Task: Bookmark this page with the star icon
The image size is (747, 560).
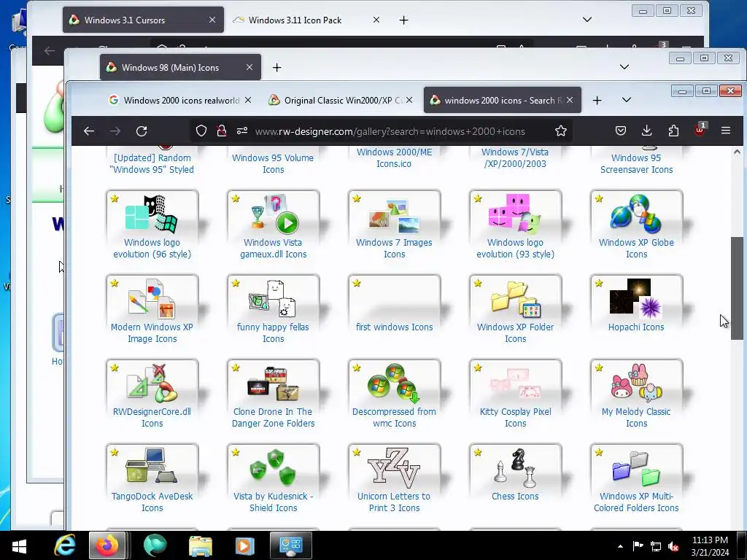Action: (561, 131)
